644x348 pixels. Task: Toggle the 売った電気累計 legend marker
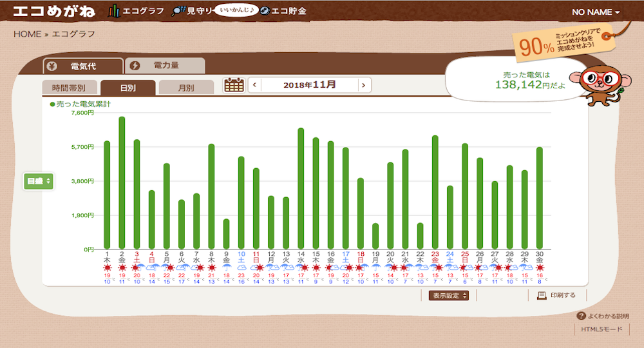pyautogui.click(x=52, y=104)
